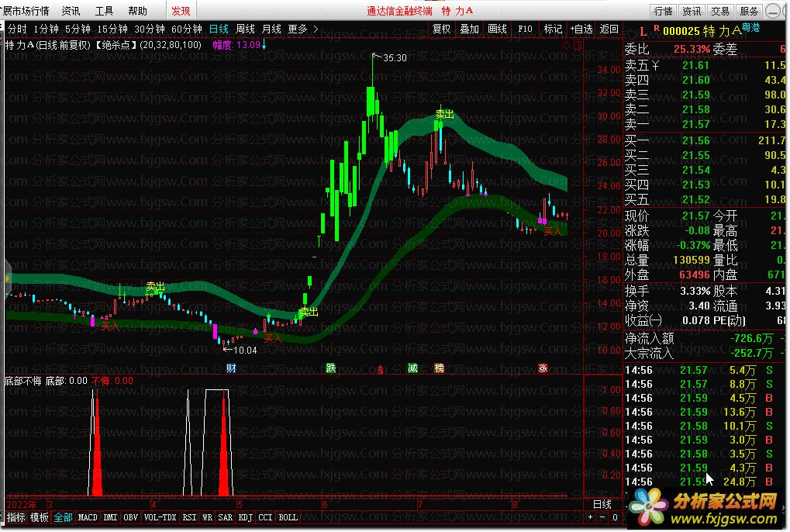The height and width of the screenshot is (532, 790).
Task: Click the orange 榜 marker icon
Action: [x=440, y=368]
